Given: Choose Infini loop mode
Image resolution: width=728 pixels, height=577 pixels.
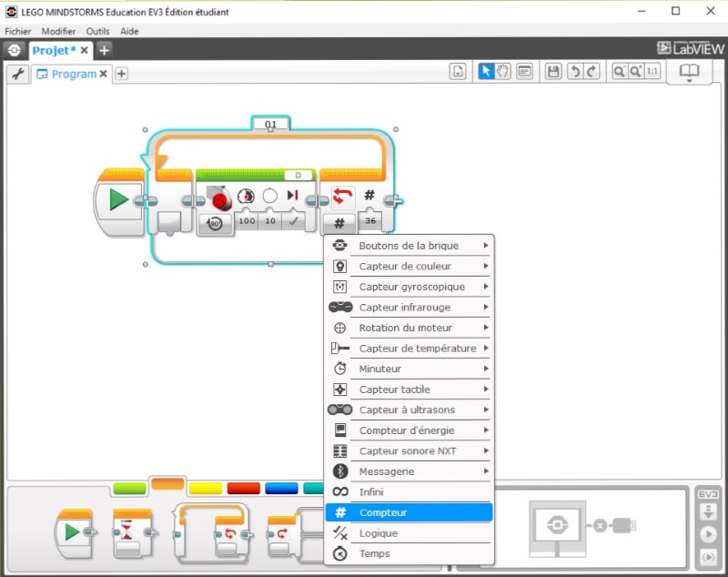Looking at the screenshot, I should 409,492.
